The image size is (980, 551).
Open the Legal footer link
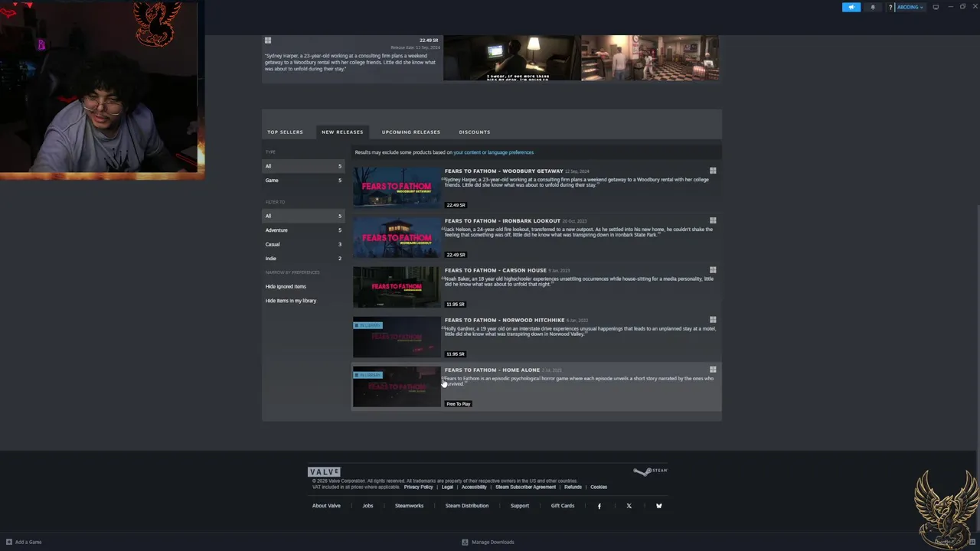tap(447, 487)
